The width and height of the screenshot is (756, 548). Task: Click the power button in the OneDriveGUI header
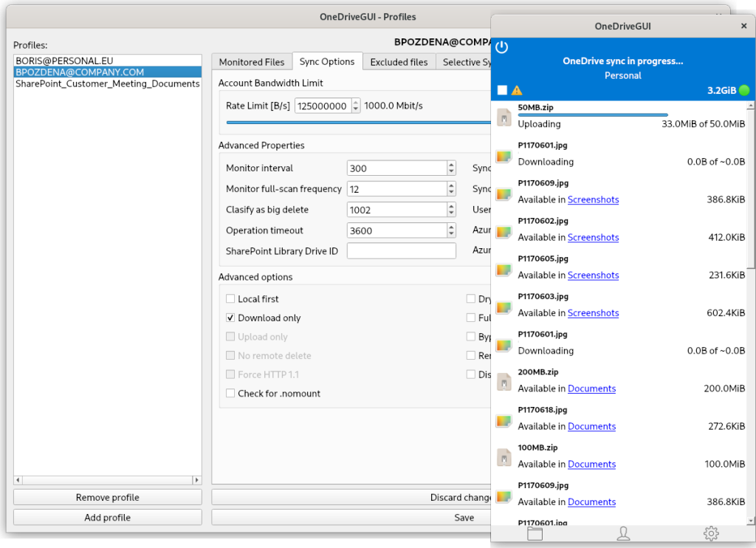pos(502,47)
